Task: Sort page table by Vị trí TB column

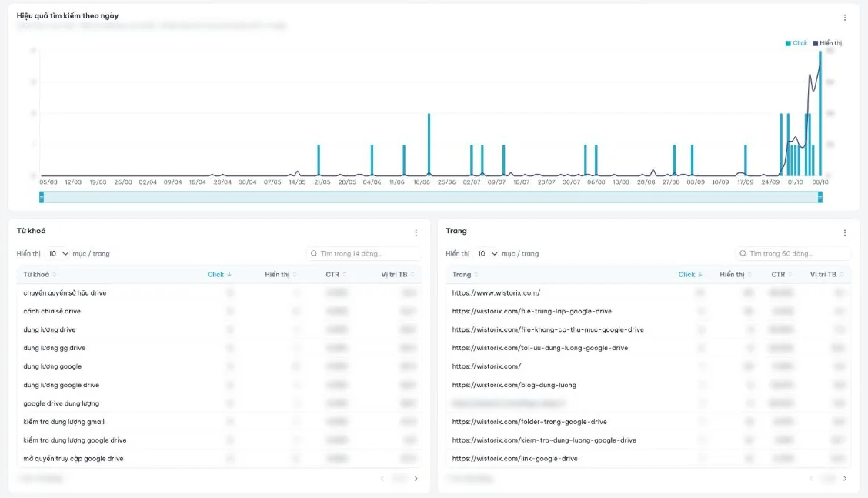Action: [826, 274]
